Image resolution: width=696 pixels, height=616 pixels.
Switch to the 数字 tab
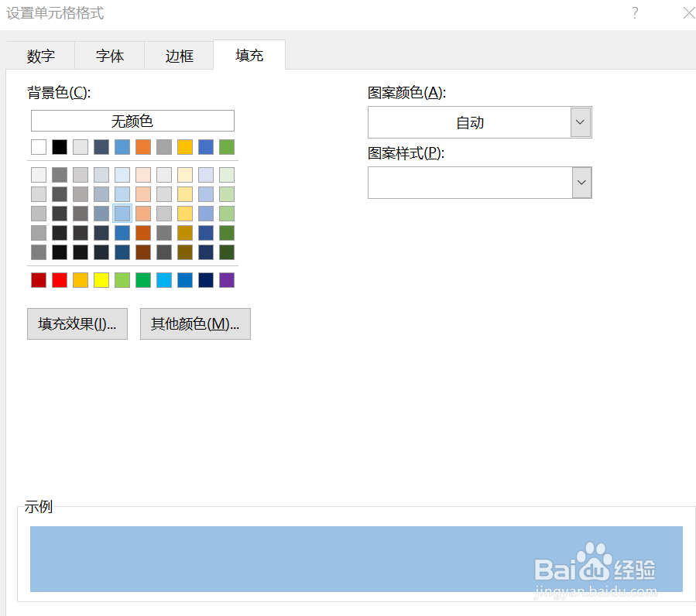(41, 56)
